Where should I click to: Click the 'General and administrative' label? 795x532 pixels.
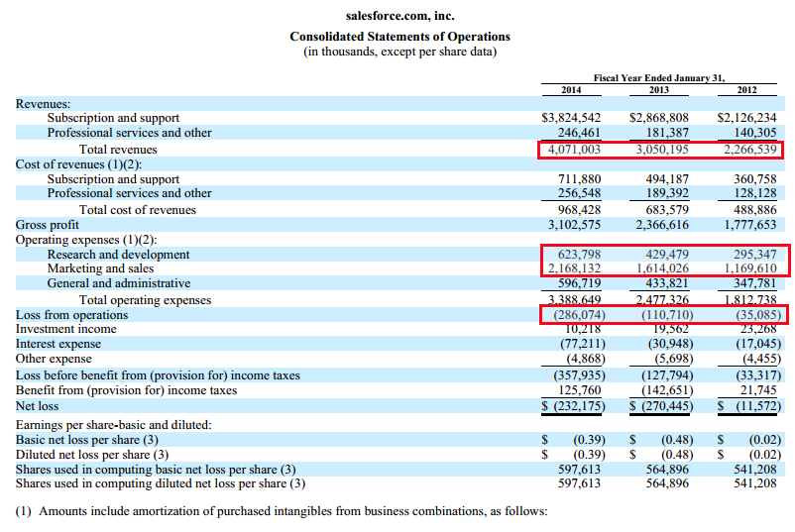point(119,283)
